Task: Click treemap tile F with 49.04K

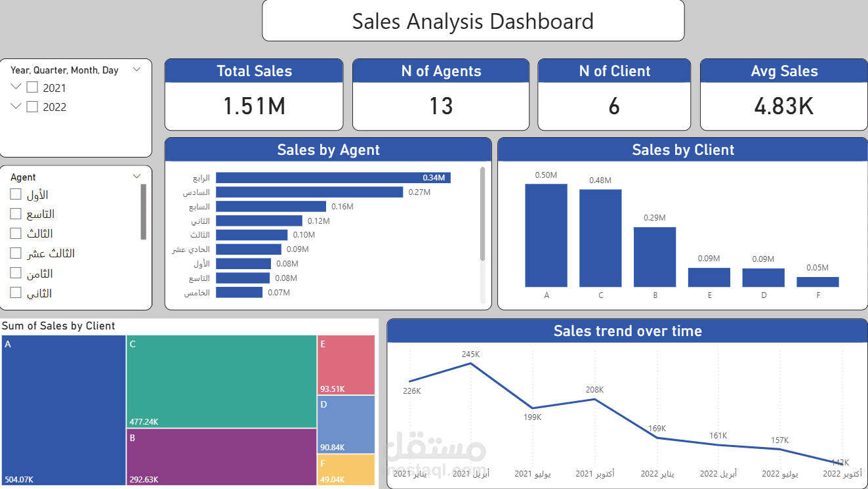Action: tap(346, 469)
